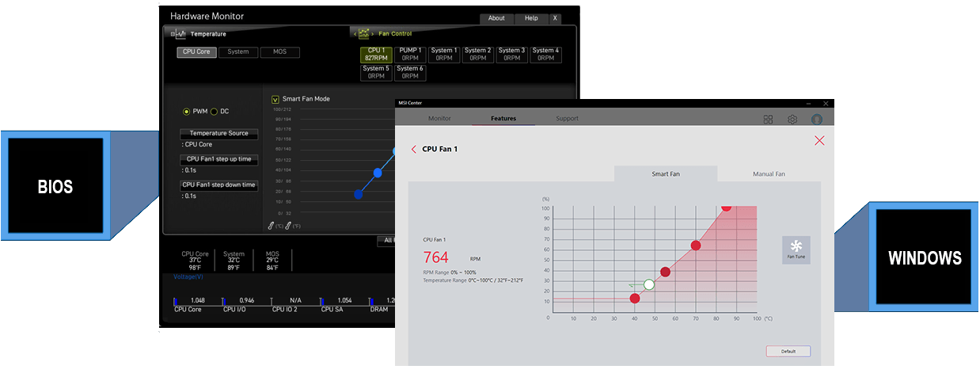980x377 pixels.
Task: Open the Features tab in MSI Center
Action: (x=503, y=119)
